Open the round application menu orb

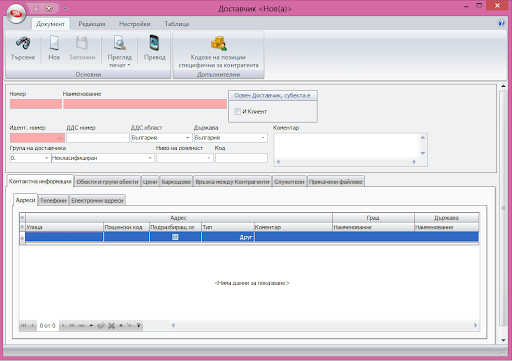(x=16, y=14)
